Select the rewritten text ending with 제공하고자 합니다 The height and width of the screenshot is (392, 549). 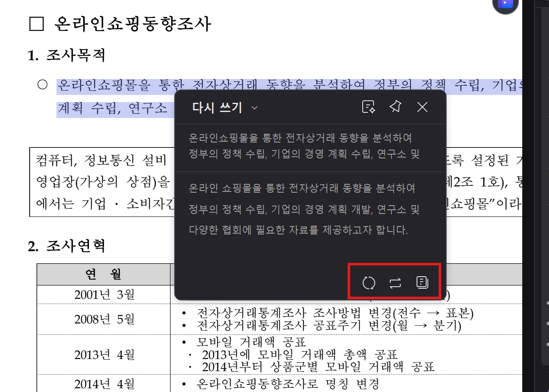click(302, 209)
